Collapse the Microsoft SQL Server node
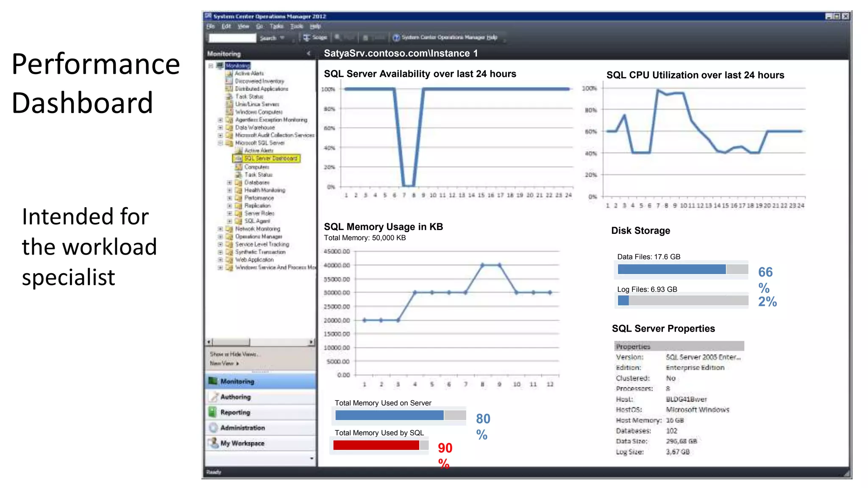 220,143
